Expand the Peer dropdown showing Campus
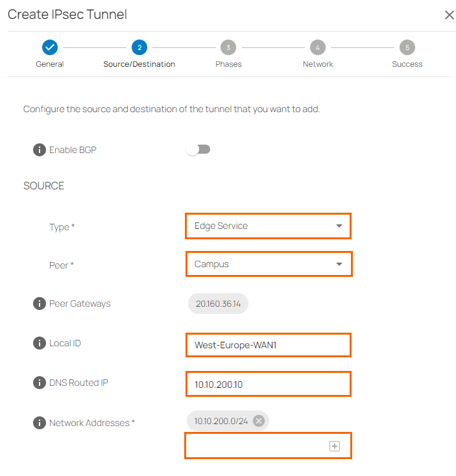Viewport: 456px width, 476px height. point(268,264)
